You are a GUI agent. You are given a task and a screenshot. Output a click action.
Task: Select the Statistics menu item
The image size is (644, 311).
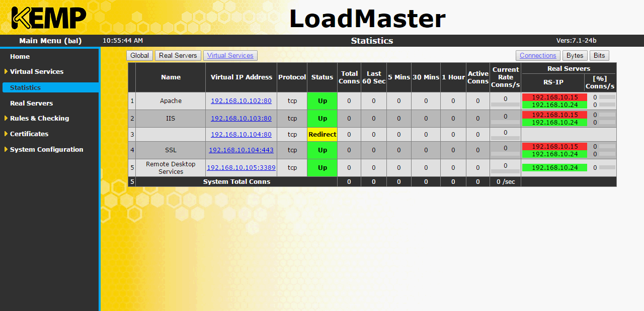tap(50, 87)
